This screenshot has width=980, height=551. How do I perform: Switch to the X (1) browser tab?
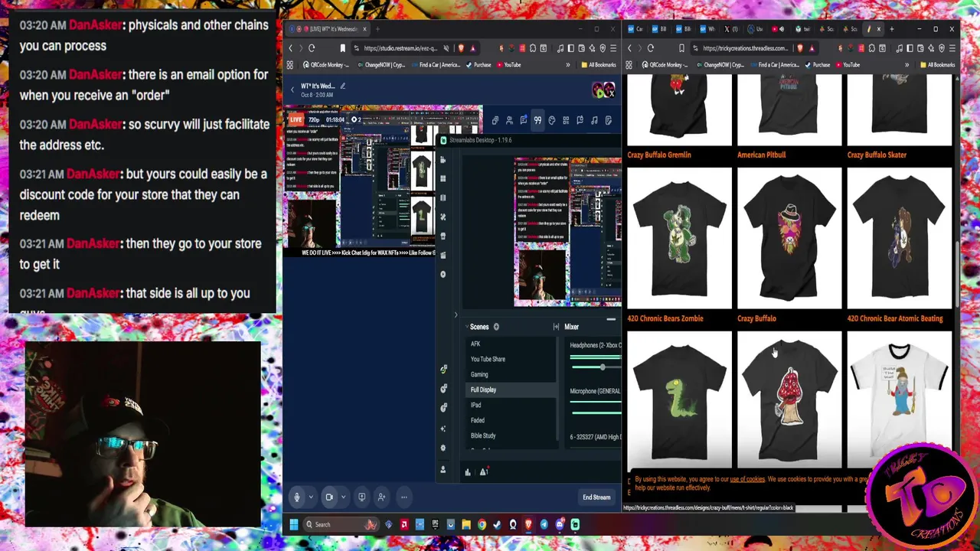(x=731, y=29)
